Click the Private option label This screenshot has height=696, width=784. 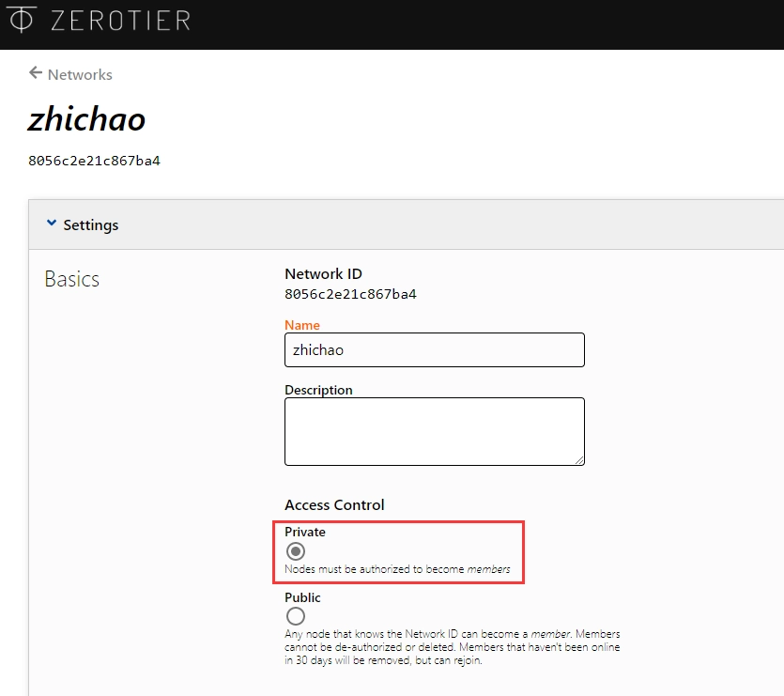click(x=305, y=532)
